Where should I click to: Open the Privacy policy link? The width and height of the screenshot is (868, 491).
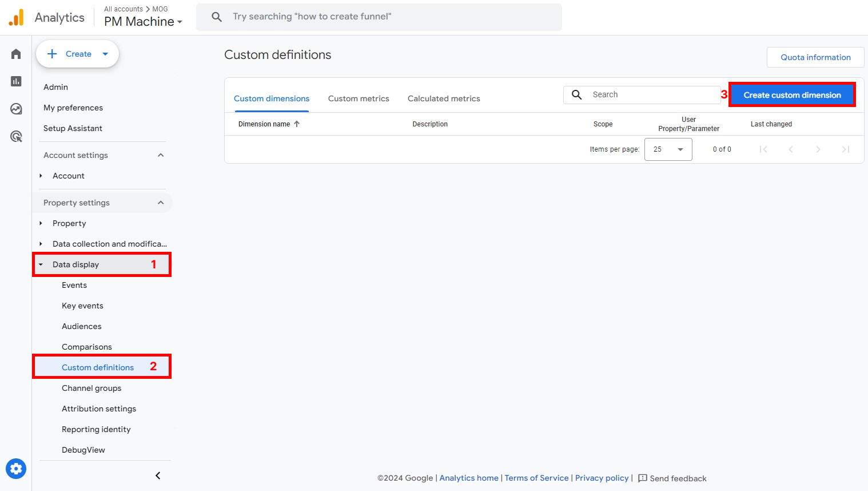602,478
